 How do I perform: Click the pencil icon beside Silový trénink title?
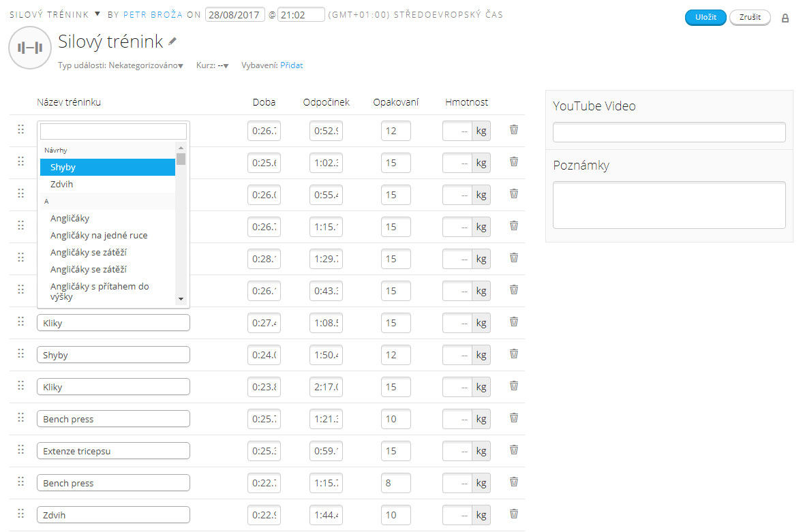point(172,42)
